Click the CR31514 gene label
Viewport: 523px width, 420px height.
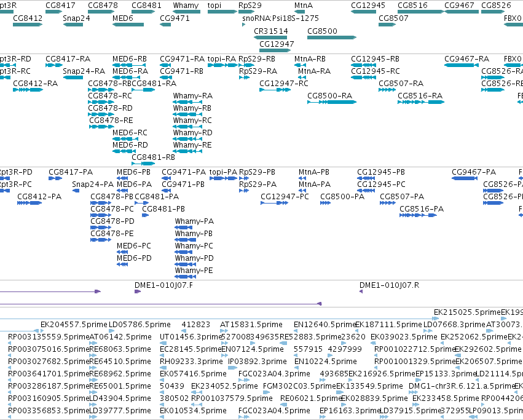click(270, 31)
